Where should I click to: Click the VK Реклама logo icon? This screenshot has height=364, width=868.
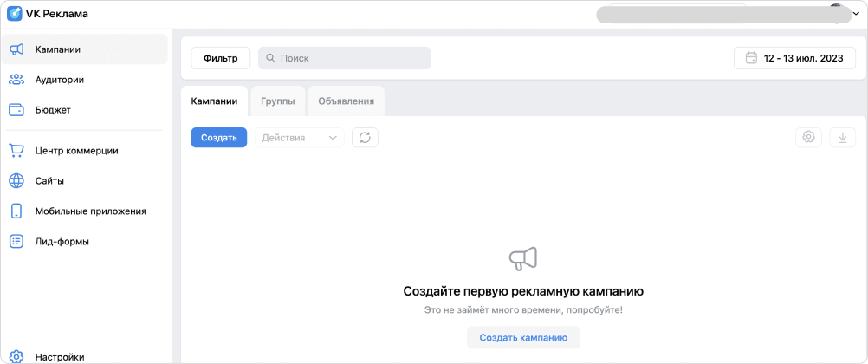pyautogui.click(x=15, y=14)
